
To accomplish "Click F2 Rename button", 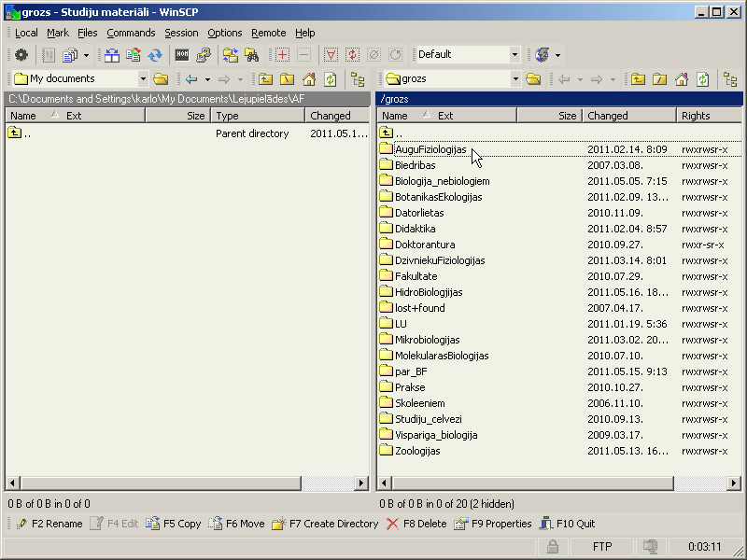I will (49, 524).
